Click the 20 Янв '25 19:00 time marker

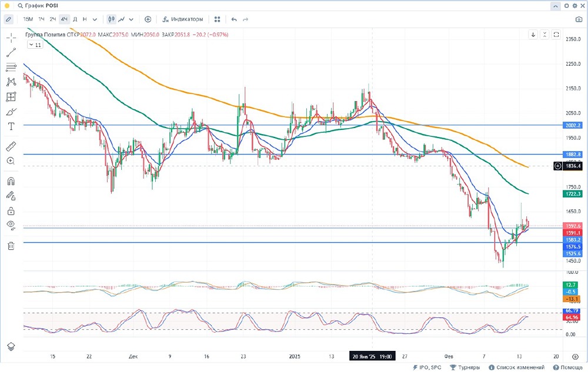coord(372,357)
